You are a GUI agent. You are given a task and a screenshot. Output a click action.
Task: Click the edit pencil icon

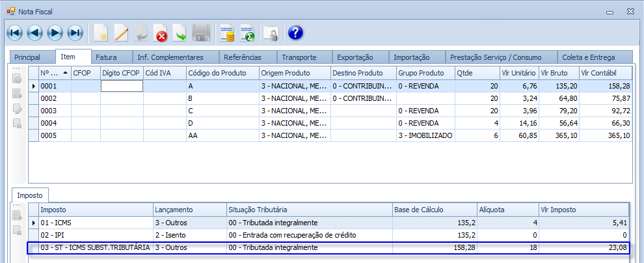[121, 33]
